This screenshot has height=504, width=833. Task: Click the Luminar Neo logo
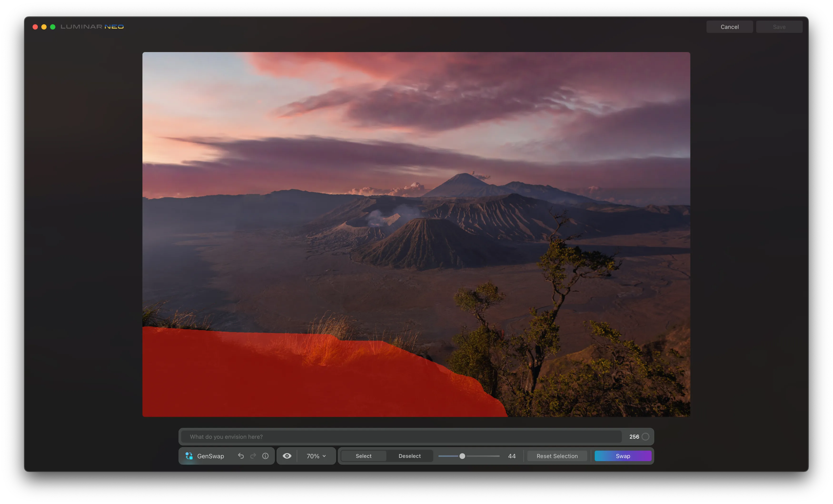click(92, 27)
